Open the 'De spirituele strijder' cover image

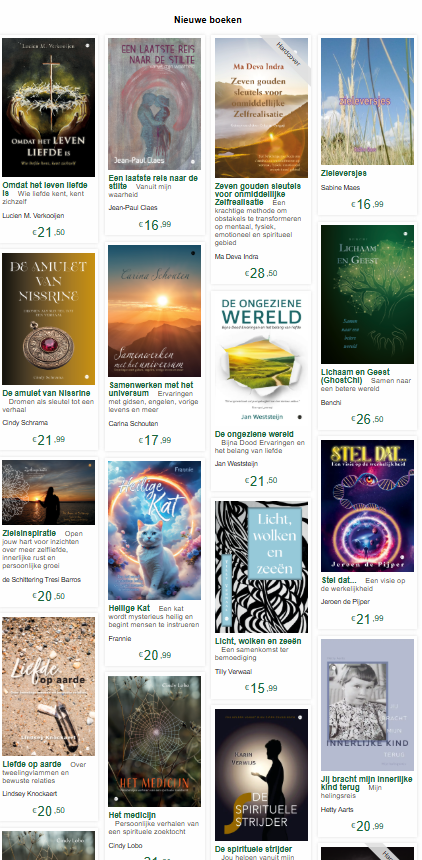click(x=261, y=775)
